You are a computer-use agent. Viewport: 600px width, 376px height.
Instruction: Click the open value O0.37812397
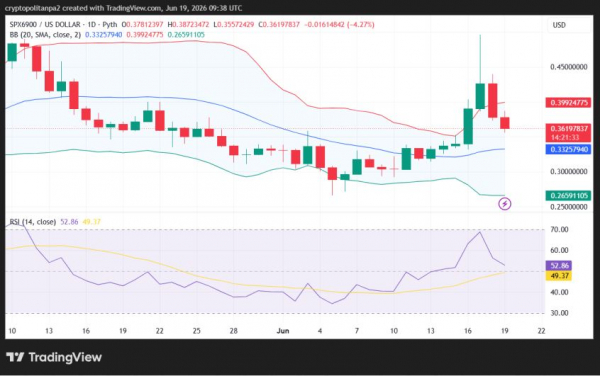142,24
